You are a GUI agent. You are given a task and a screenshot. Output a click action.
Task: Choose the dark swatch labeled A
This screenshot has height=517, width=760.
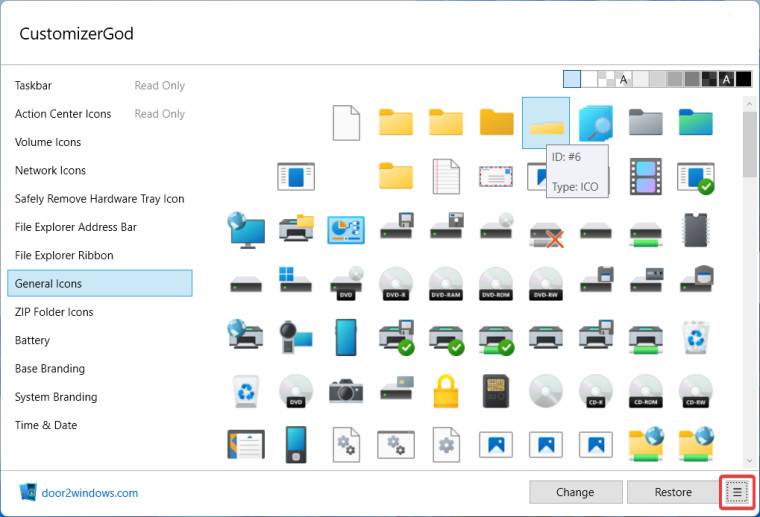coord(726,79)
